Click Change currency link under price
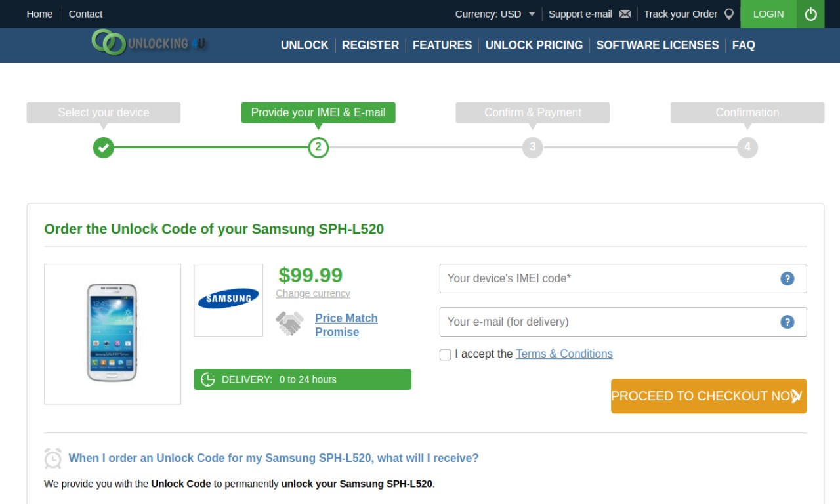 [x=313, y=293]
